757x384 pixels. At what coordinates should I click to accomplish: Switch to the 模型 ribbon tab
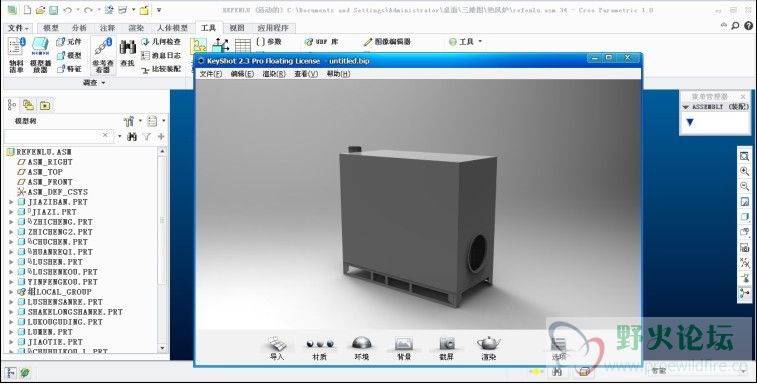click(x=51, y=28)
